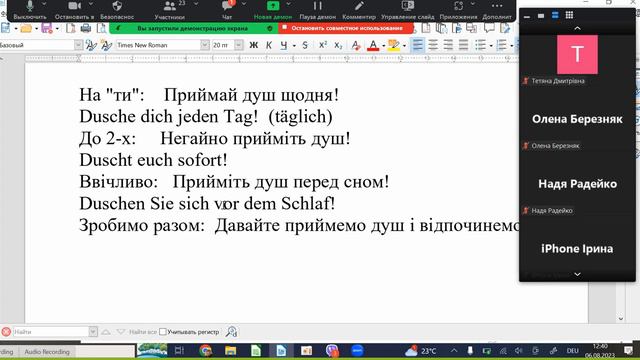The image size is (640, 360).
Task: Expand chat options arrow
Action: coord(244,4)
